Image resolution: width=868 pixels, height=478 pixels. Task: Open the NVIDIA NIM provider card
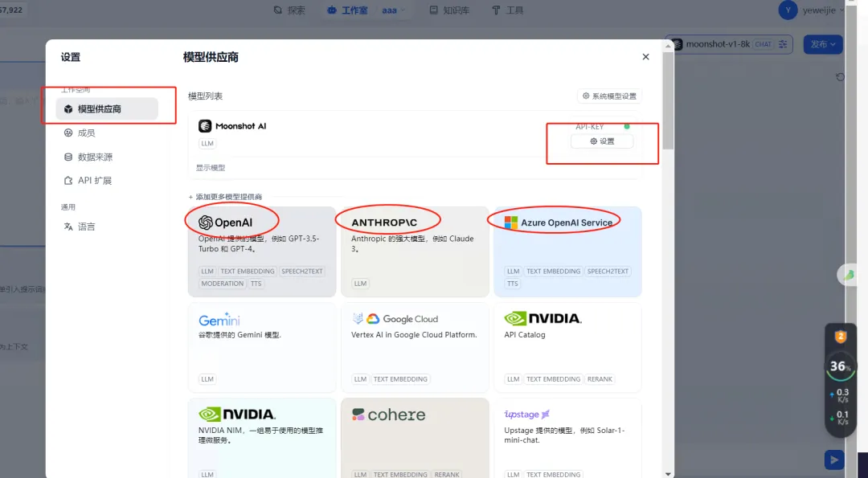click(237, 415)
